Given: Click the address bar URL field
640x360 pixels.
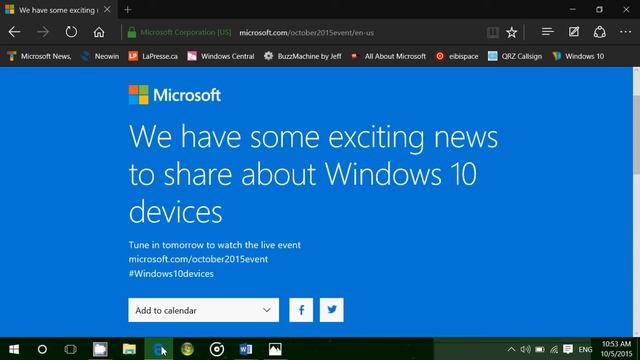Looking at the screenshot, I should pos(307,33).
